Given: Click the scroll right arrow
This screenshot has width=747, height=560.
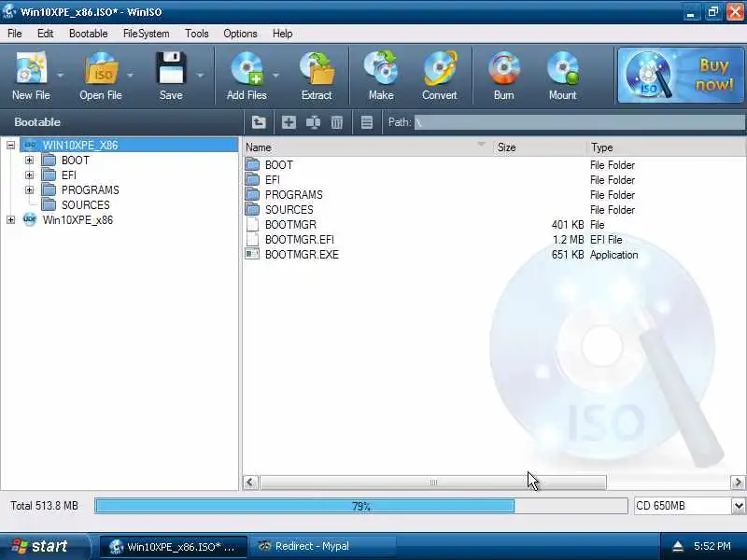Looking at the screenshot, I should tap(738, 483).
